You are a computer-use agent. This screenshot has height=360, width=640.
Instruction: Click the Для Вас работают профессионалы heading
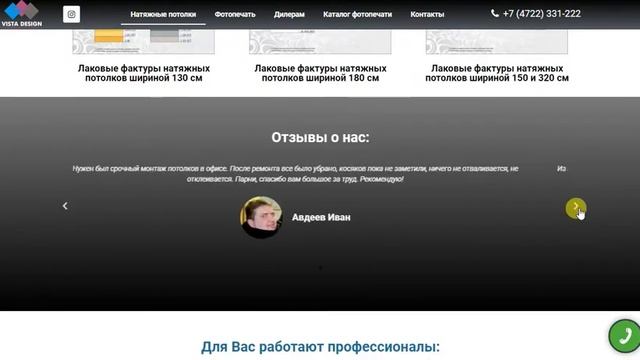tap(320, 347)
